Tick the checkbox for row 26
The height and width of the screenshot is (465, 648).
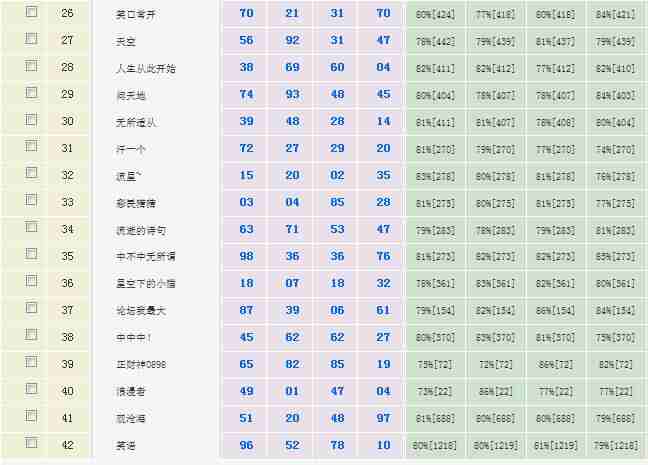pyautogui.click(x=31, y=13)
